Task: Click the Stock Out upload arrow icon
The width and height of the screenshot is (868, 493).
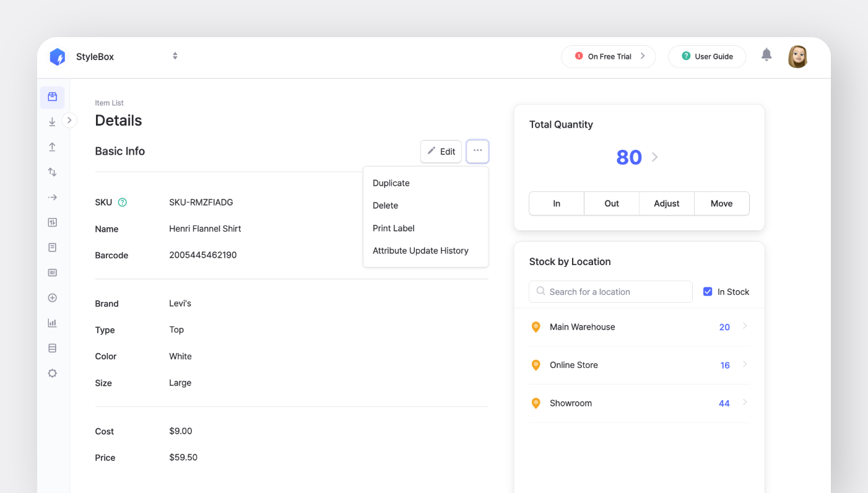Action: (x=53, y=147)
